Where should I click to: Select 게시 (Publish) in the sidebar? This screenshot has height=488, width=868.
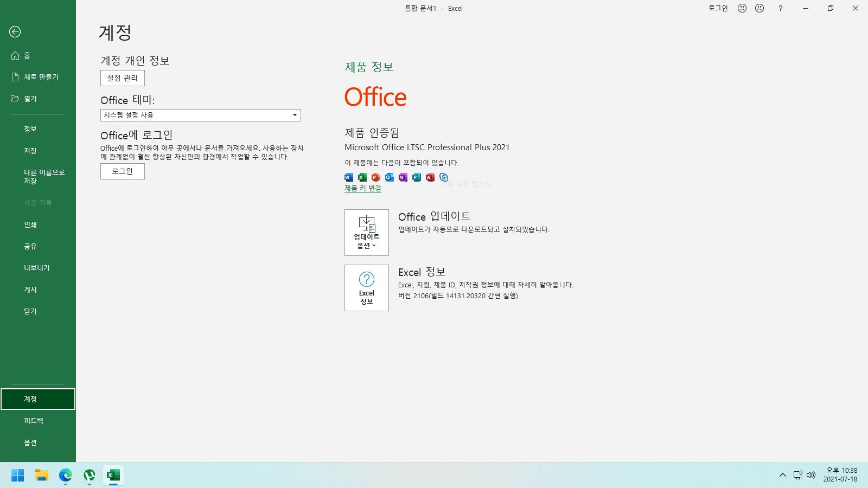pyautogui.click(x=38, y=290)
